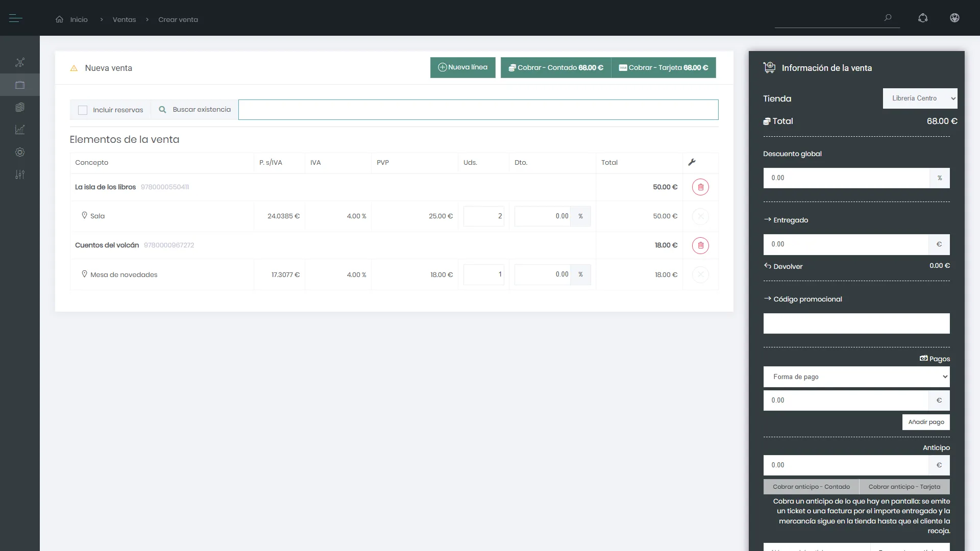
Task: Focus discount field for Sala row
Action: [543, 216]
